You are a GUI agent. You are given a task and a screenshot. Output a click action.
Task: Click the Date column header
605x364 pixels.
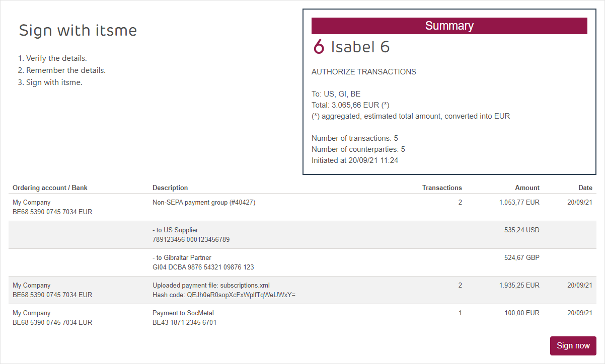[x=585, y=188]
